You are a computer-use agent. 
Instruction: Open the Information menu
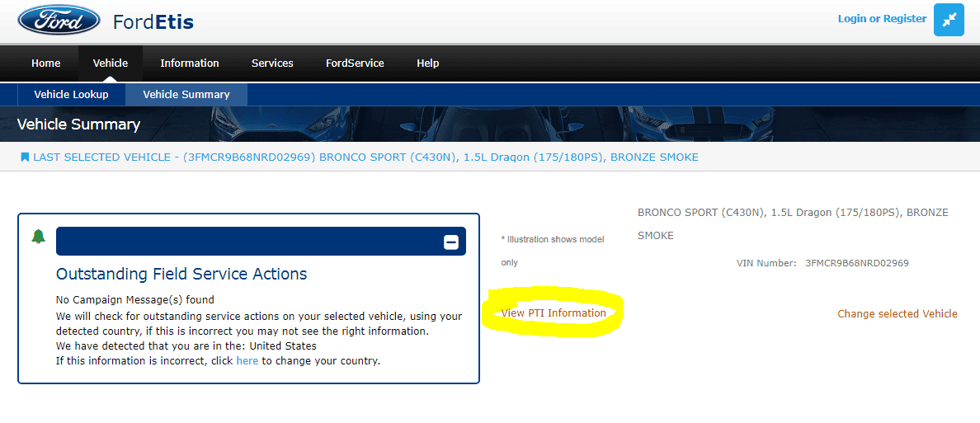click(x=190, y=63)
